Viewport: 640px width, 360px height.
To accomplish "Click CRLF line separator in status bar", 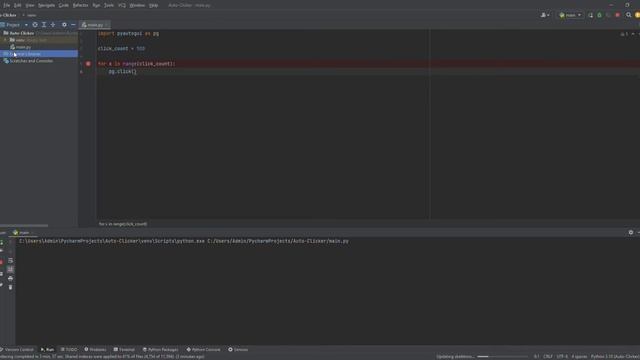I will point(548,356).
